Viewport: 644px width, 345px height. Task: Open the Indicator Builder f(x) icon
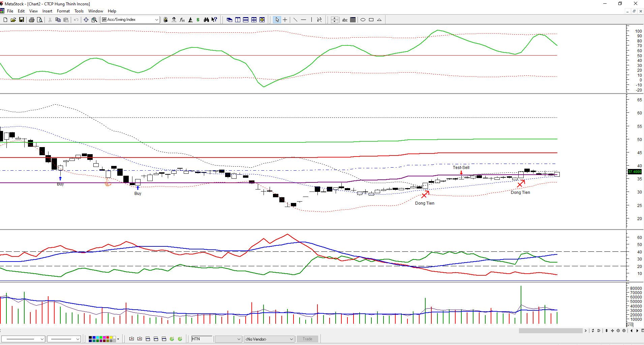[182, 20]
